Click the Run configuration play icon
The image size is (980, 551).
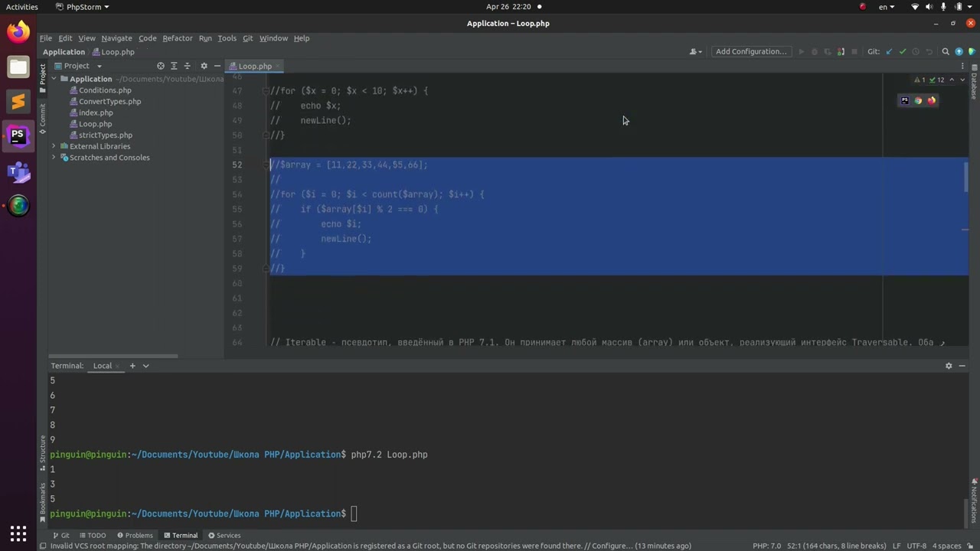tap(802, 51)
